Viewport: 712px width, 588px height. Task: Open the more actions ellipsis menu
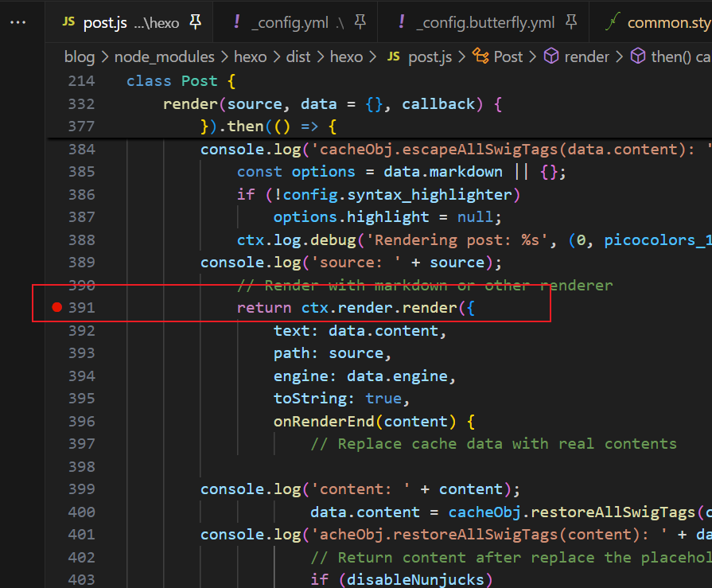18,22
